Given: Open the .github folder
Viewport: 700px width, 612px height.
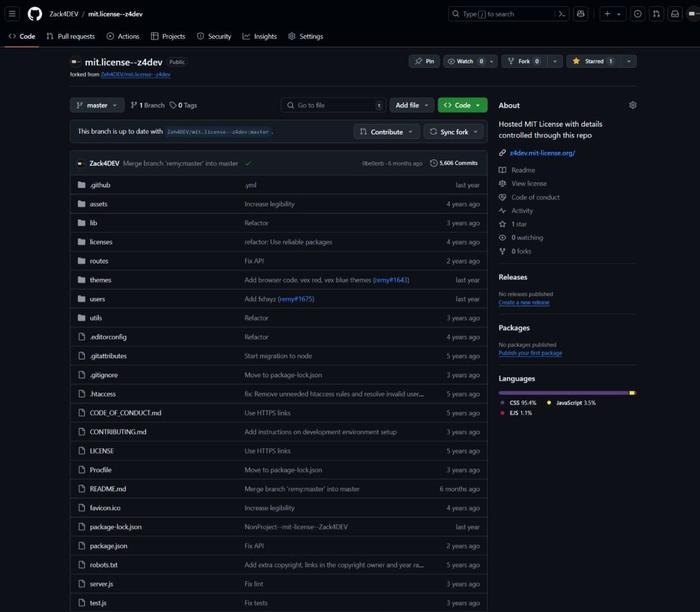Looking at the screenshot, I should [100, 185].
